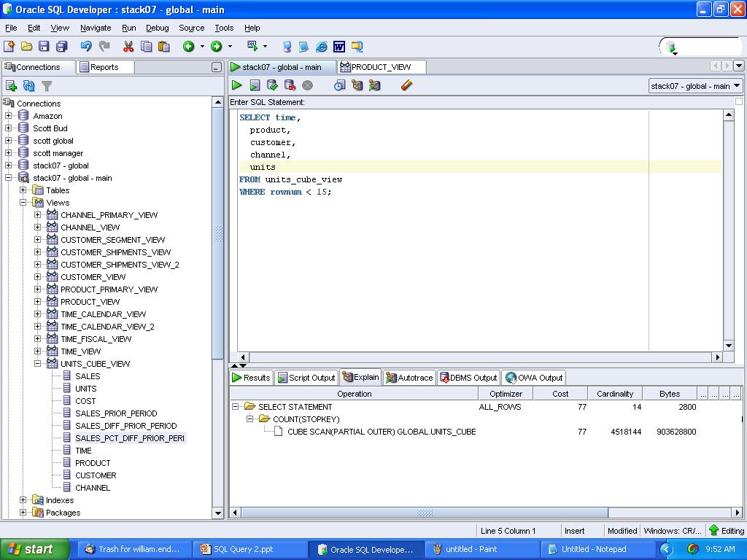Click the Redo arrow icon

(104, 46)
